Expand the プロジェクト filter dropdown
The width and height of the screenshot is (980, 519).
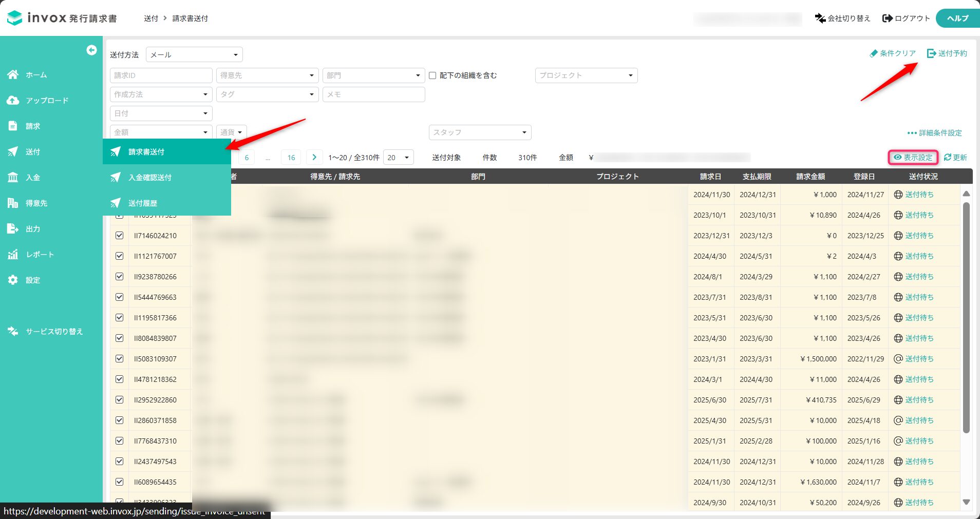click(586, 75)
